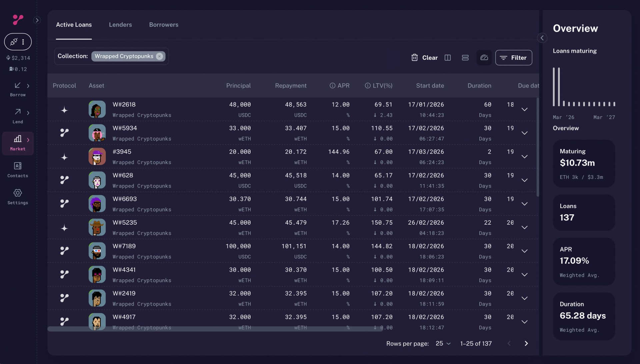Viewport: 640px width, 364px height.
Task: Select the Market icon in the sidebar
Action: (x=17, y=139)
